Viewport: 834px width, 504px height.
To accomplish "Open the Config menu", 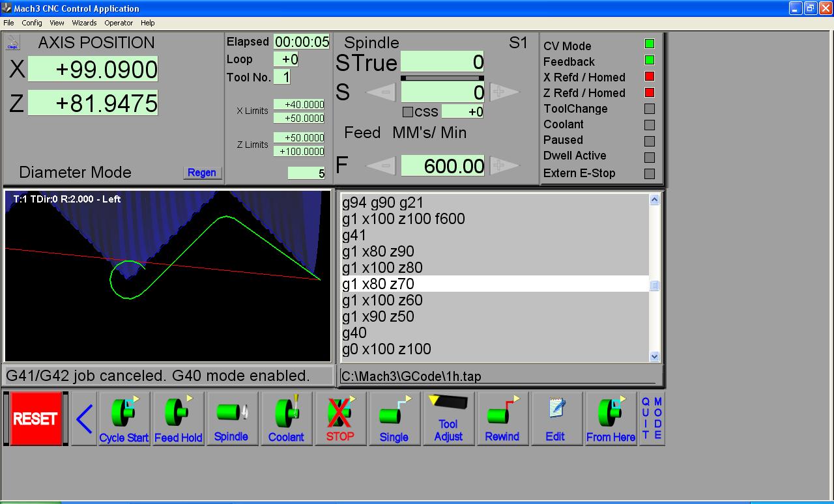I will [x=32, y=23].
